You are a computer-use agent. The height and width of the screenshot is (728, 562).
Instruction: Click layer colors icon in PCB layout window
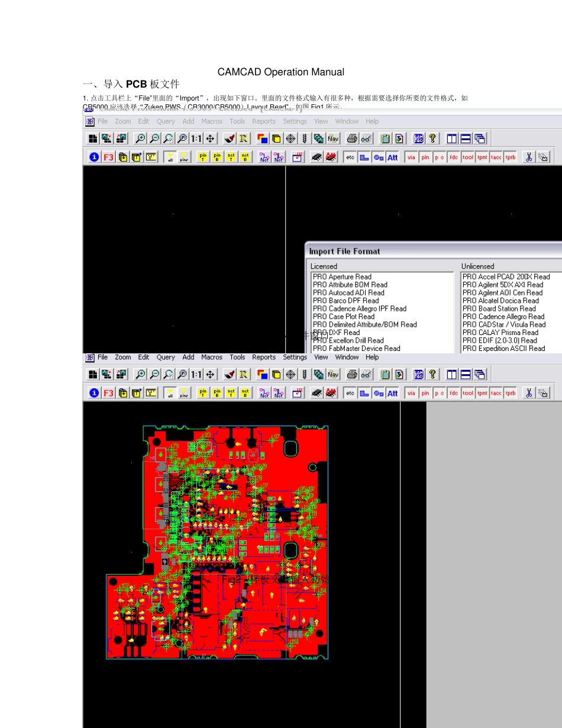click(262, 374)
